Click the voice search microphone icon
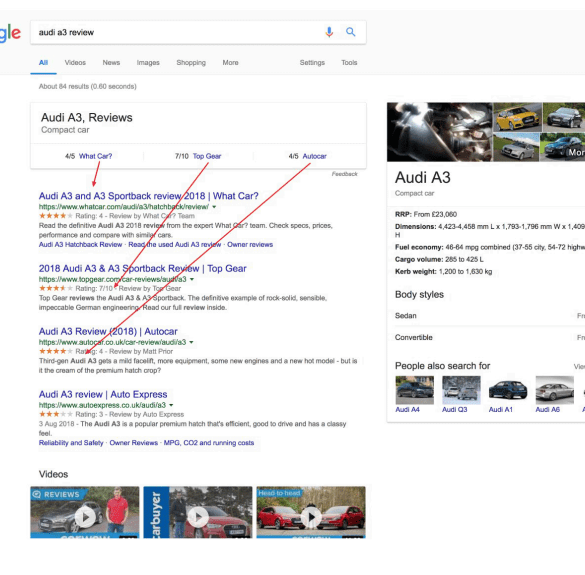 [329, 32]
